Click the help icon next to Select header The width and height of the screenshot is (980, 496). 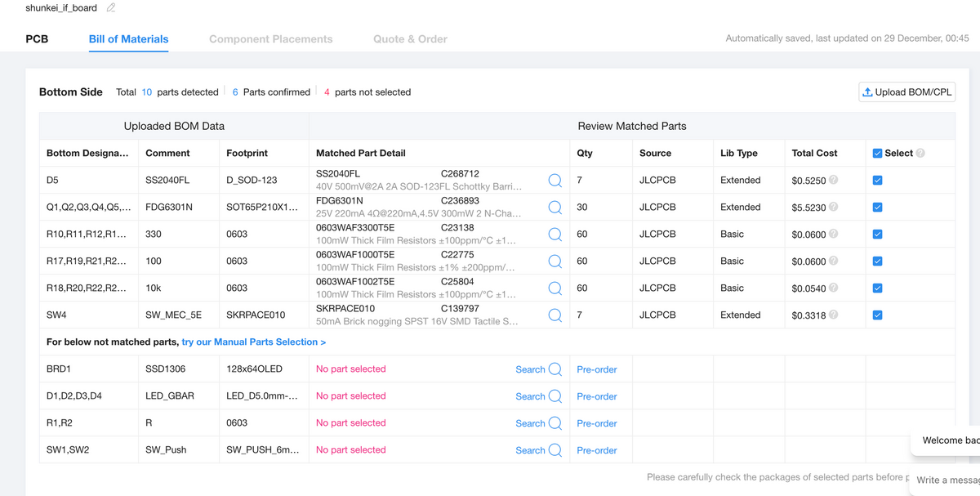point(920,153)
